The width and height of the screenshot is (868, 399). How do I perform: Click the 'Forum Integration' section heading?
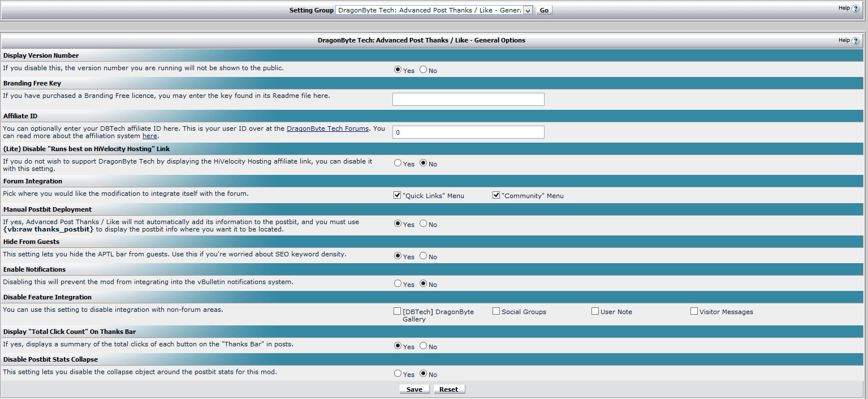33,181
